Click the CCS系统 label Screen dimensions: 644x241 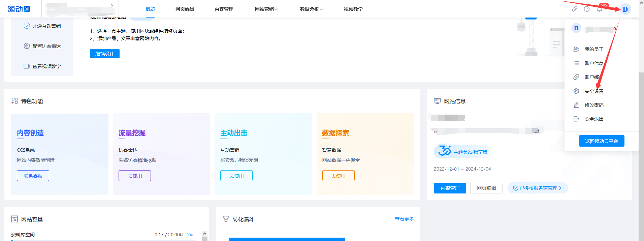click(x=26, y=150)
